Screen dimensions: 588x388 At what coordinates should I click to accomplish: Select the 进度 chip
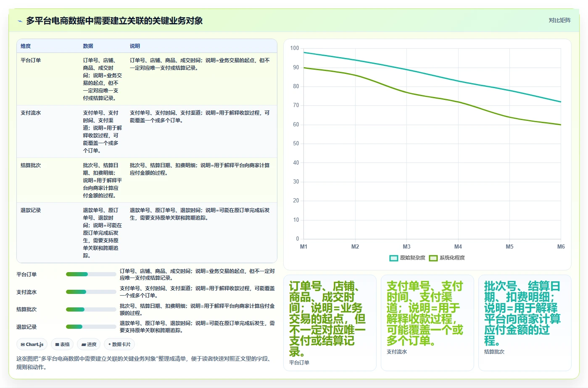[89, 344]
